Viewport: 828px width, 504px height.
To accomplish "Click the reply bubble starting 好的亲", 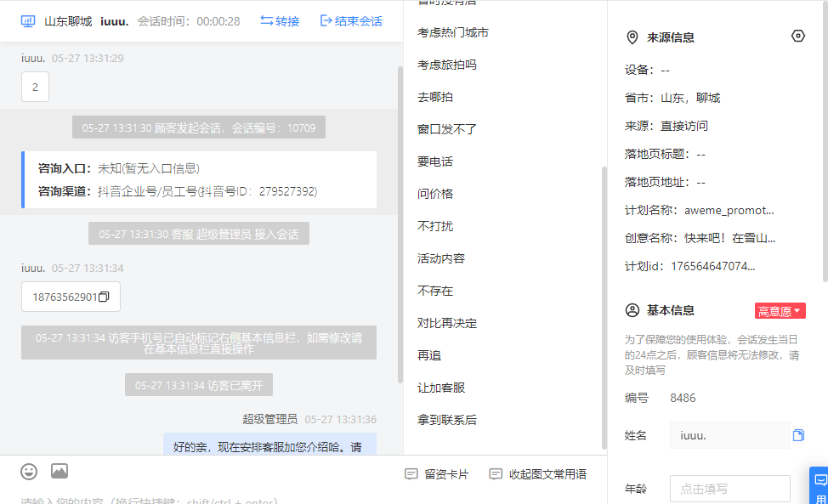I will tap(269, 445).
